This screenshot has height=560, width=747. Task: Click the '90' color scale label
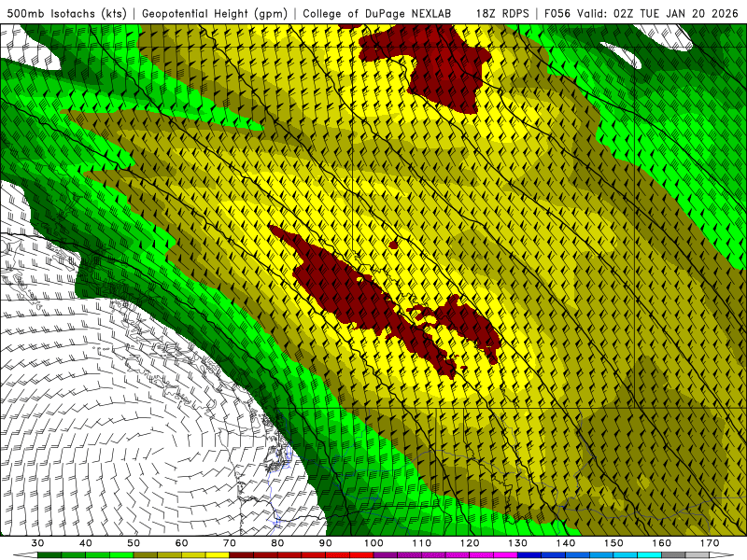tap(326, 543)
